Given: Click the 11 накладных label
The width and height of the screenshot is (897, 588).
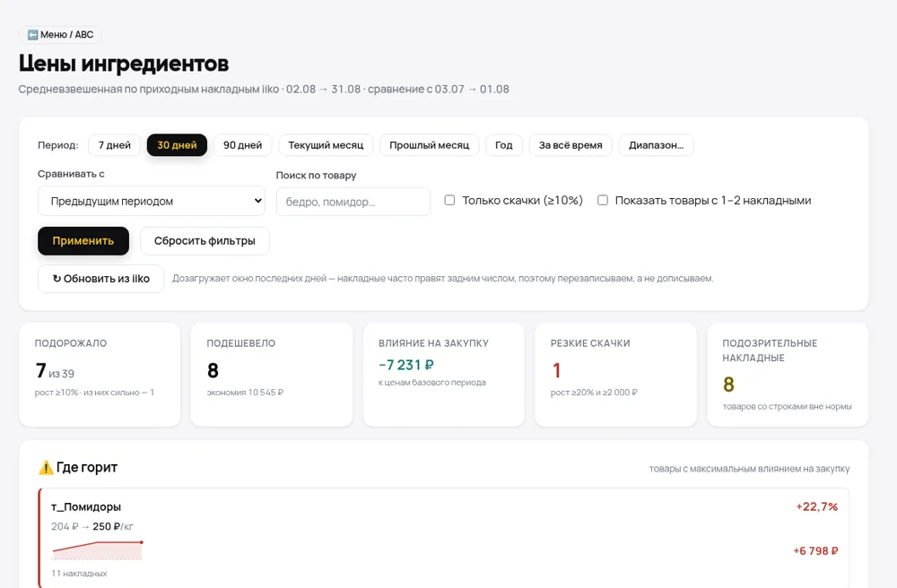Looking at the screenshot, I should click(x=79, y=573).
